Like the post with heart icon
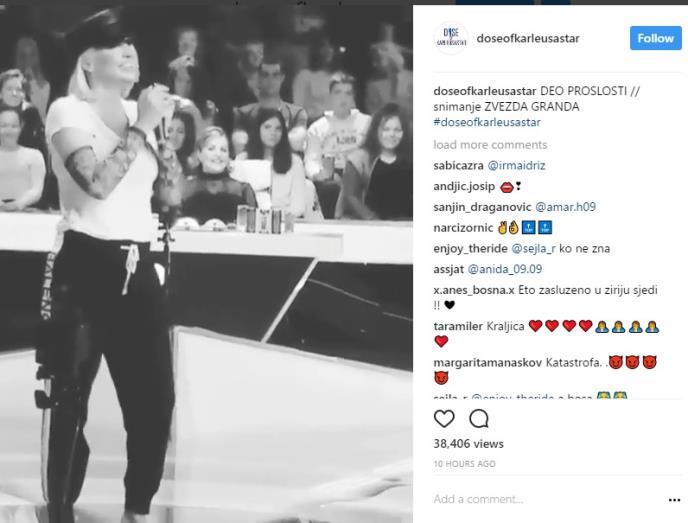 [444, 419]
